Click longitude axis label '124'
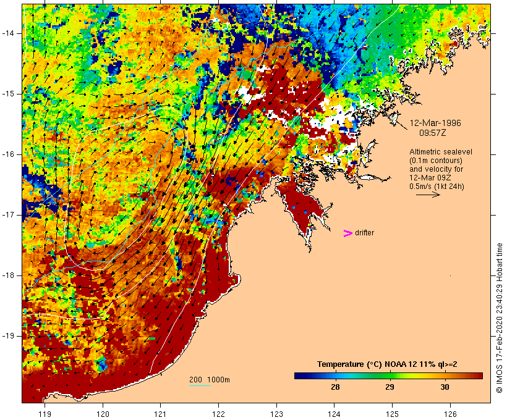 (334, 414)
